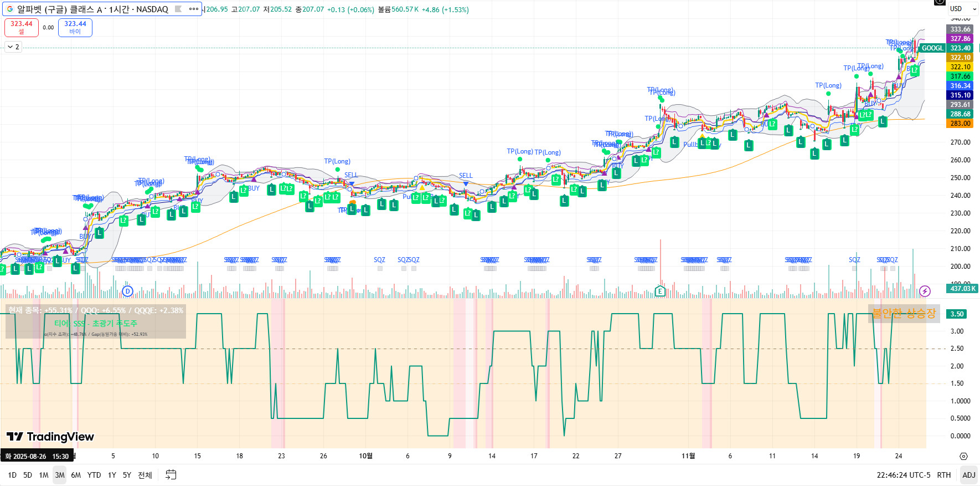Click the blue 323.44 바이 buy button
Screen dimensions: 980x486
point(75,27)
